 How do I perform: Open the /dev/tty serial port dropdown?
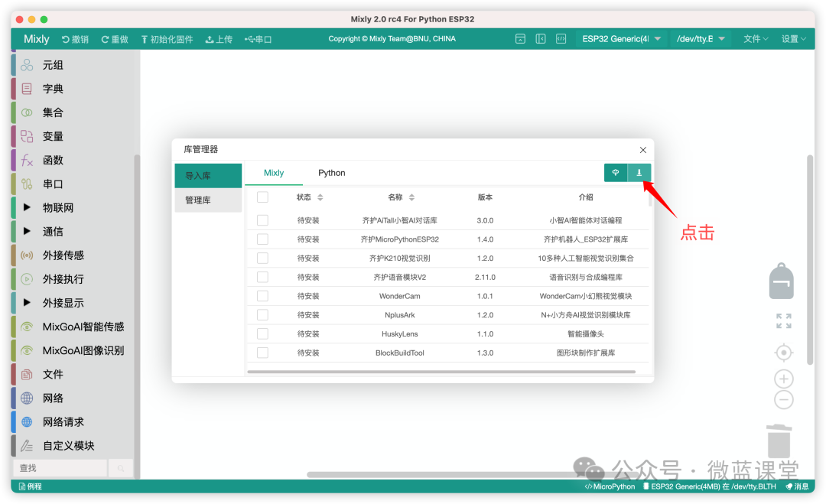(701, 39)
